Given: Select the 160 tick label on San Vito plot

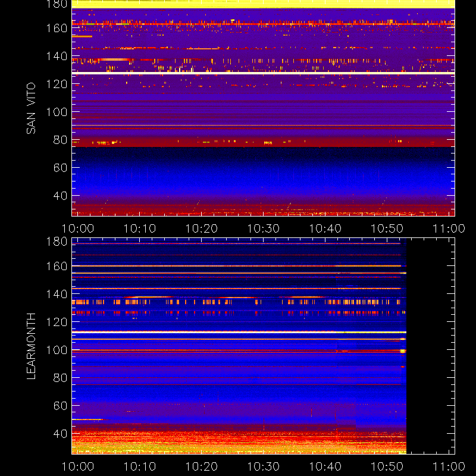Looking at the screenshot, I should (x=57, y=28).
